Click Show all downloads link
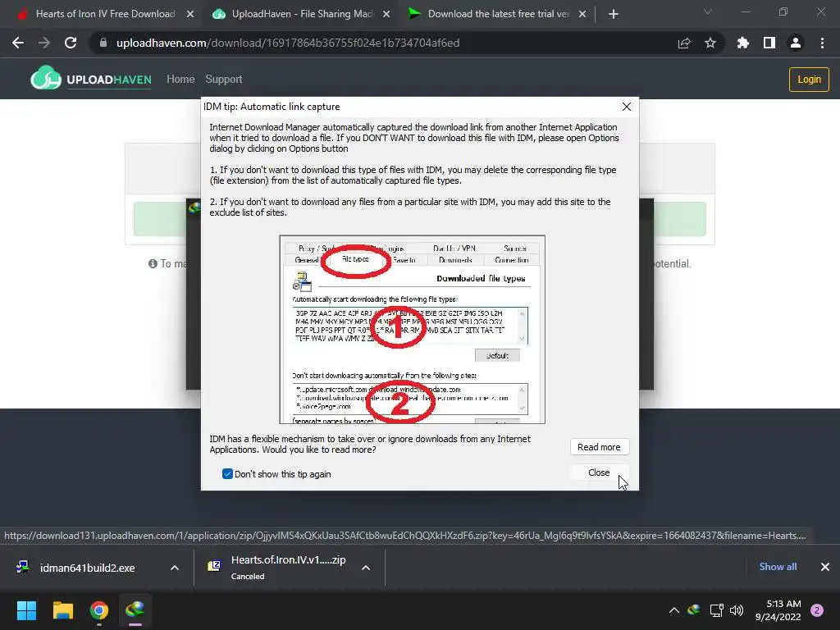The image size is (840, 630). [x=778, y=567]
